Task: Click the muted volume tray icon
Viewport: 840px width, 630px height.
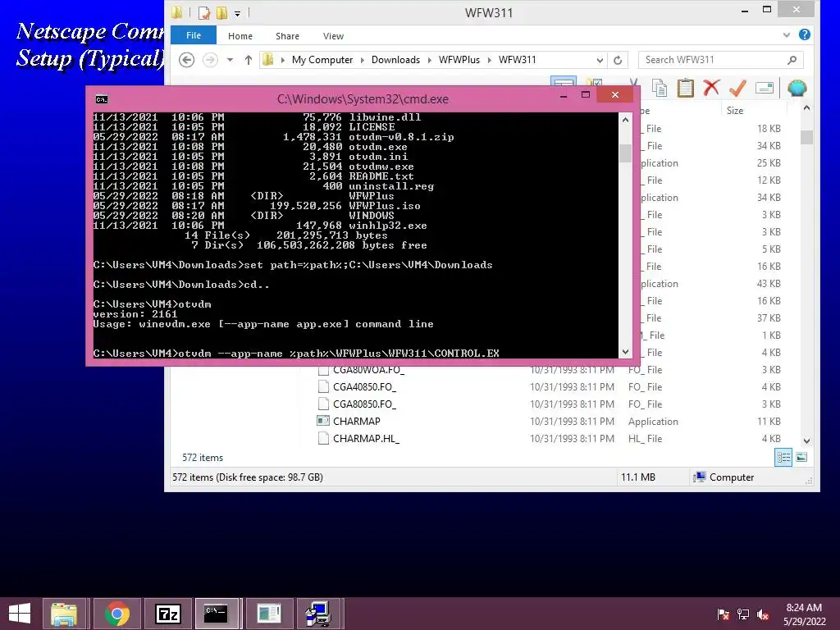Action: coord(763,614)
